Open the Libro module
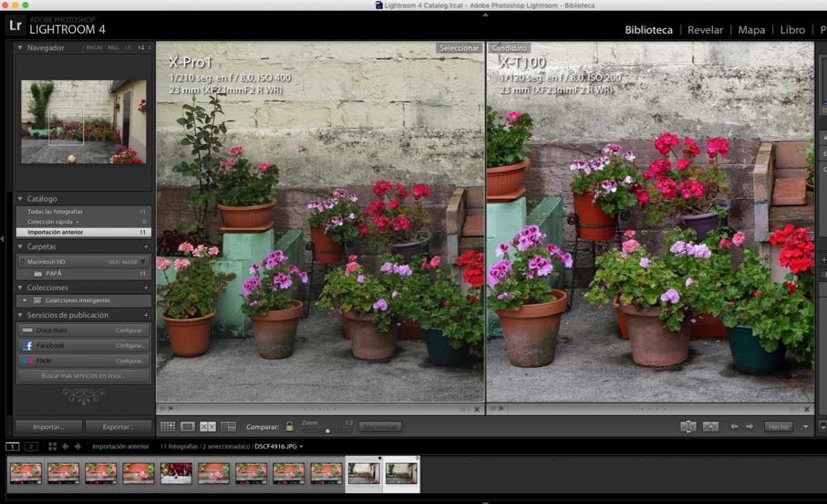The width and height of the screenshot is (827, 504). tap(793, 30)
